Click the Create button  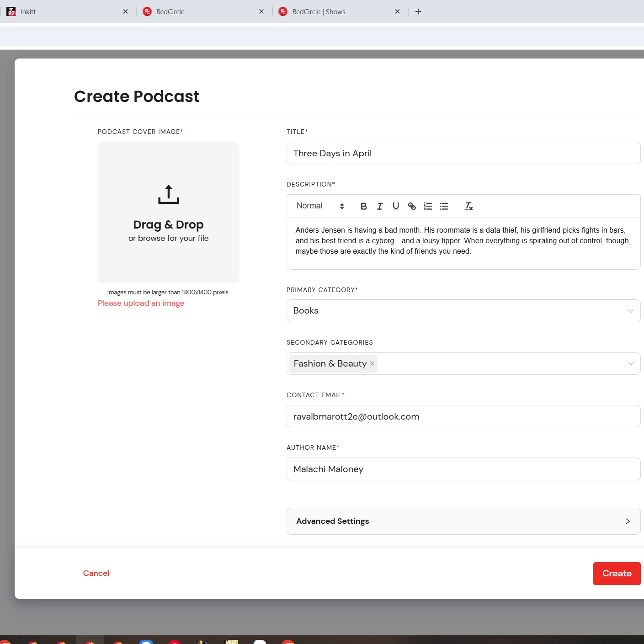point(617,573)
